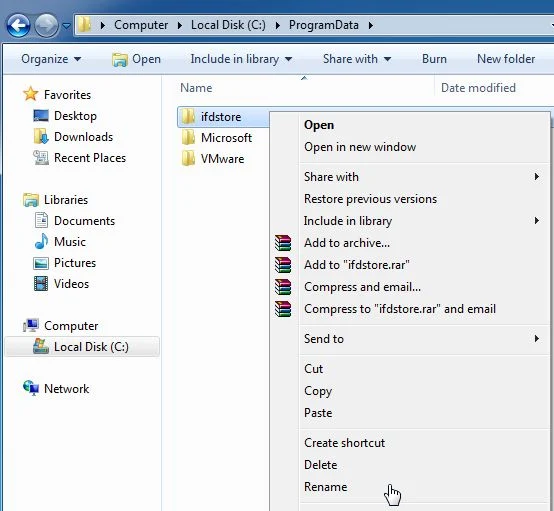554x511 pixels.
Task: Expand the arrow before Computer breadcrumb
Action: point(103,25)
